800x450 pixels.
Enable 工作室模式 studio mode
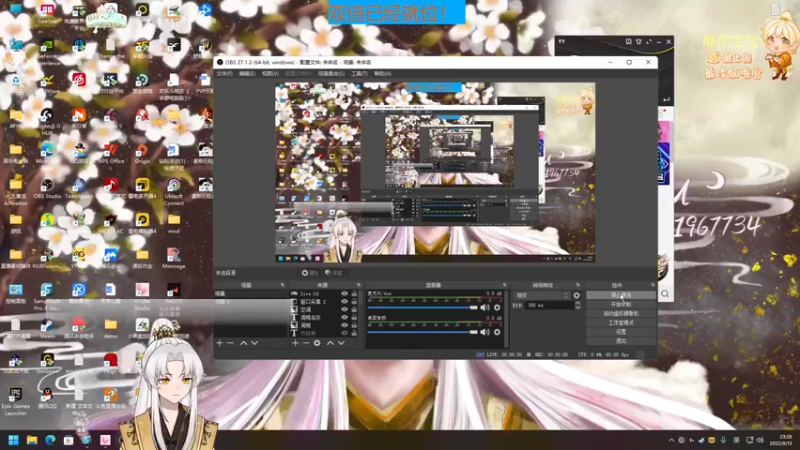621,322
